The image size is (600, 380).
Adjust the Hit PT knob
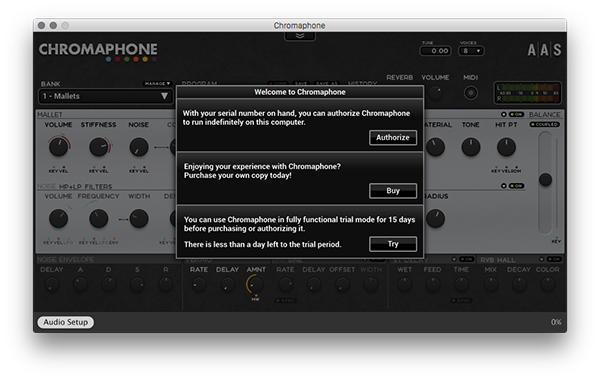pyautogui.click(x=506, y=147)
